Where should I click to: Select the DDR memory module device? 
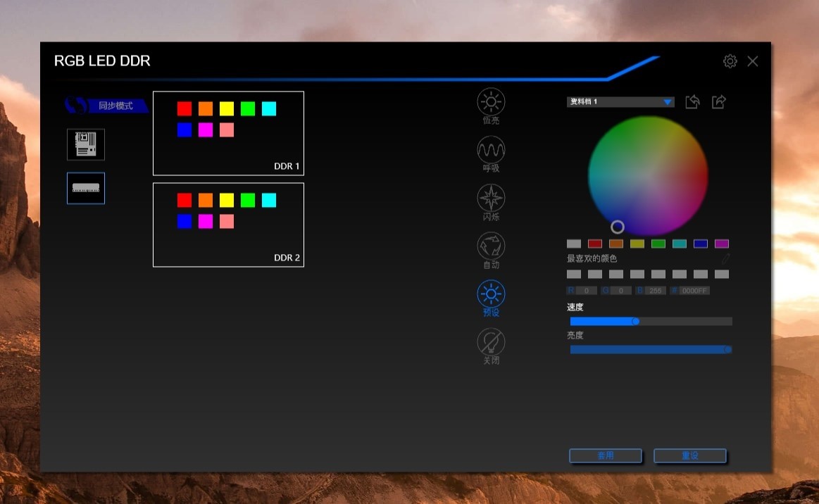(86, 188)
